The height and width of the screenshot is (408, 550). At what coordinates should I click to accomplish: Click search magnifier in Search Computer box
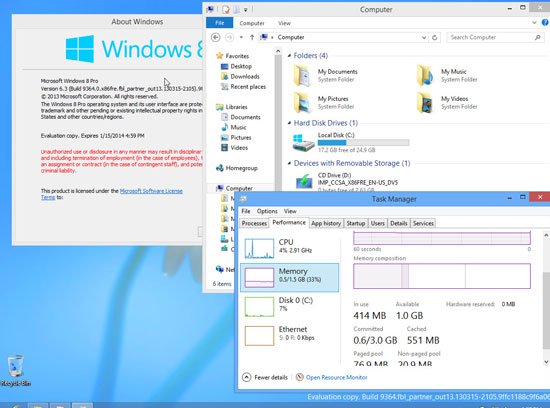538,37
